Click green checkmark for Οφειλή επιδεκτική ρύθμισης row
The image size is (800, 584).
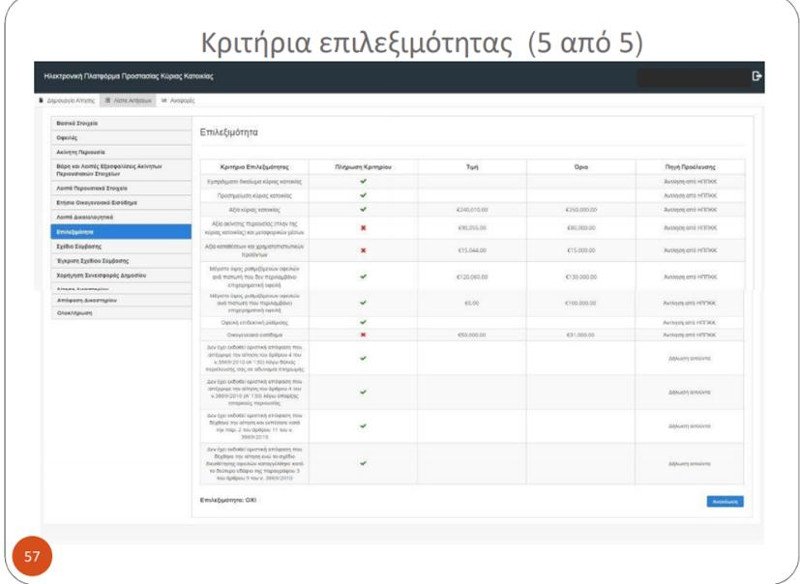click(363, 322)
